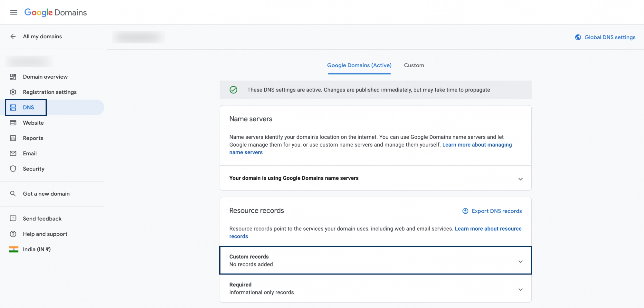The image size is (644, 308).
Task: Click the Domain overview dashboard icon
Action: (13, 77)
